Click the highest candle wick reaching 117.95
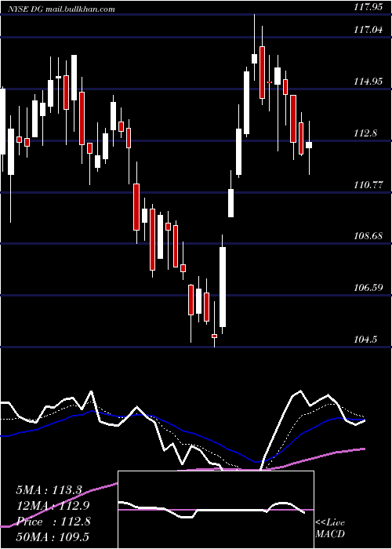Screen dimensions: 392x549 pyautogui.click(x=255, y=59)
